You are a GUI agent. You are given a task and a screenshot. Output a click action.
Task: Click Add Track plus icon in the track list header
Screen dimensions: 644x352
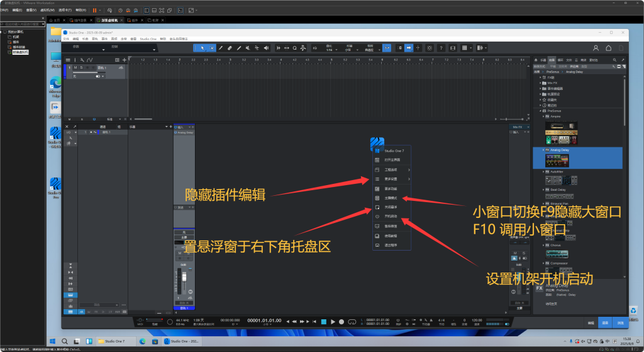pyautogui.click(x=124, y=60)
